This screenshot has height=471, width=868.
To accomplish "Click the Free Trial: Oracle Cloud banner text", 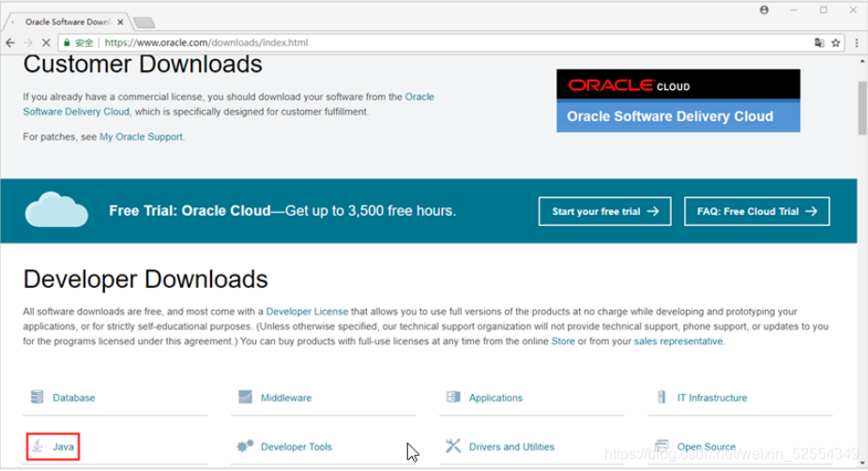I will click(282, 211).
